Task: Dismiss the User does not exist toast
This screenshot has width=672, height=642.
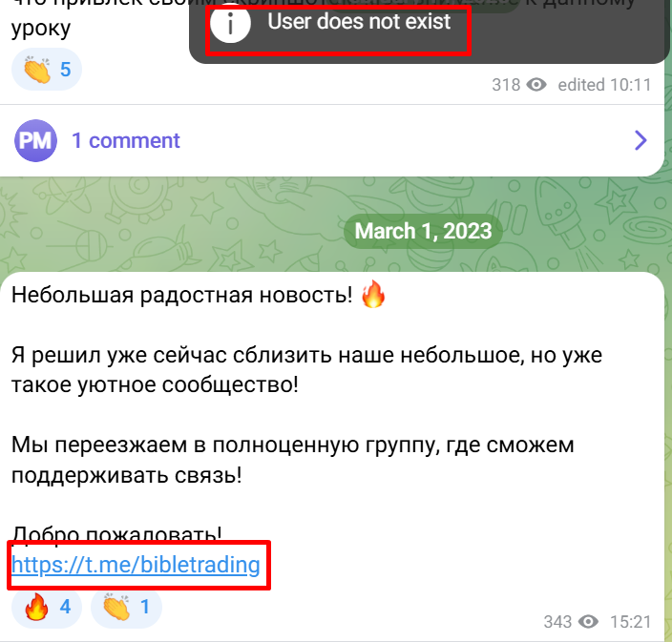Action: coord(430,30)
